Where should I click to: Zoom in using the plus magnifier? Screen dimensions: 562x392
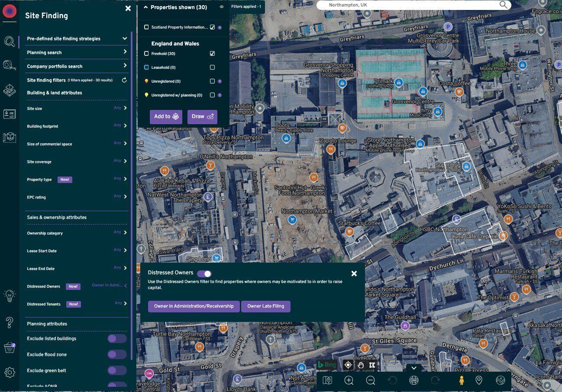[x=349, y=380]
